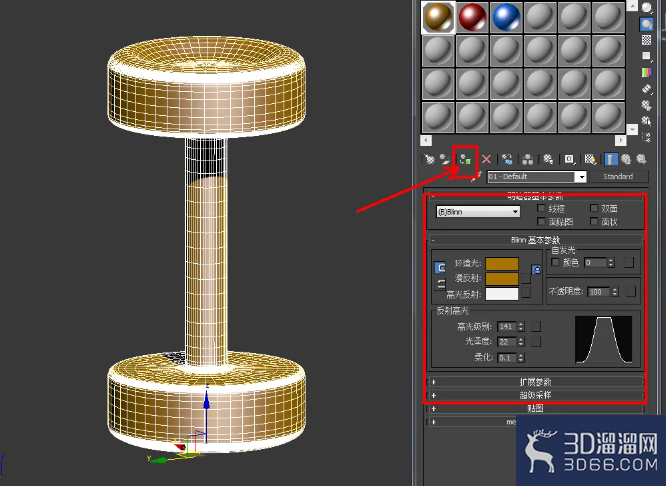666x486 pixels.
Task: Toggle checkered Background icon
Action: point(646,40)
